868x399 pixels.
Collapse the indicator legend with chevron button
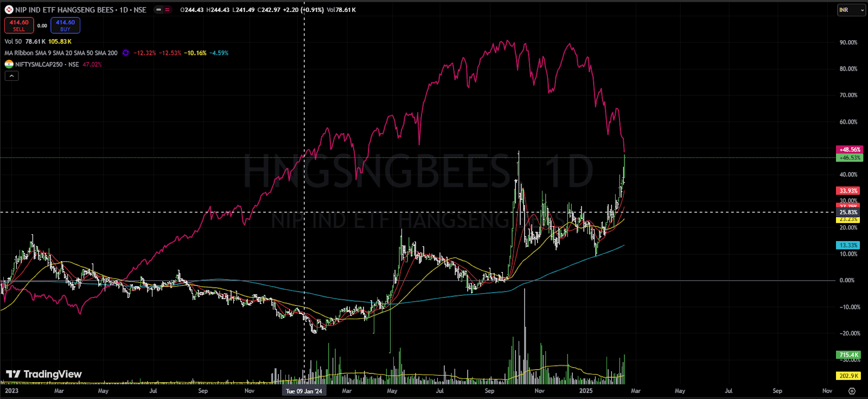(11, 76)
